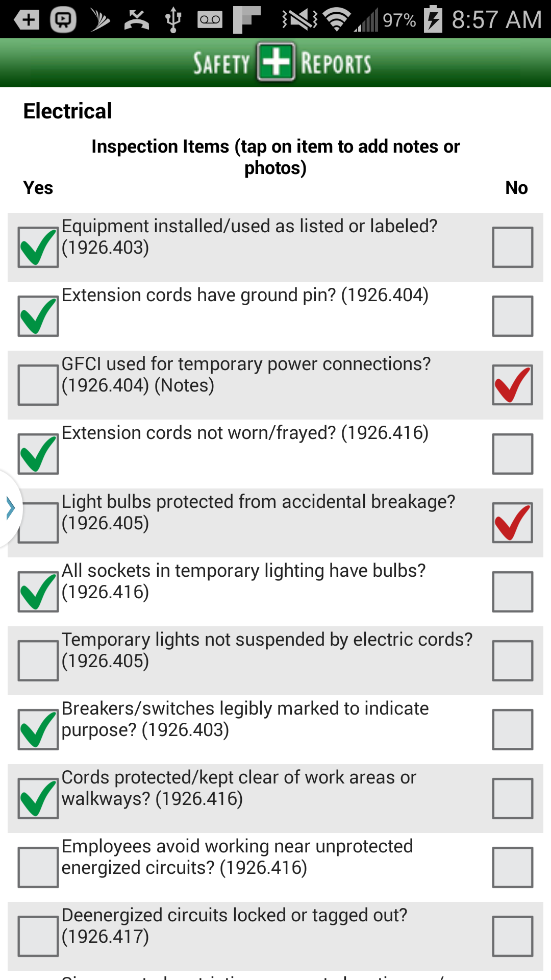Check No for employees avoid energized circuits

coord(512,865)
